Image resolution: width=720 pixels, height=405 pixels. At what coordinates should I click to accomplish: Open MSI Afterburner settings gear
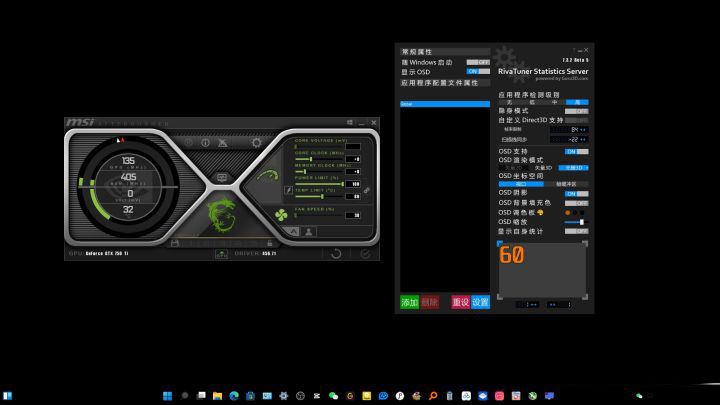point(256,142)
